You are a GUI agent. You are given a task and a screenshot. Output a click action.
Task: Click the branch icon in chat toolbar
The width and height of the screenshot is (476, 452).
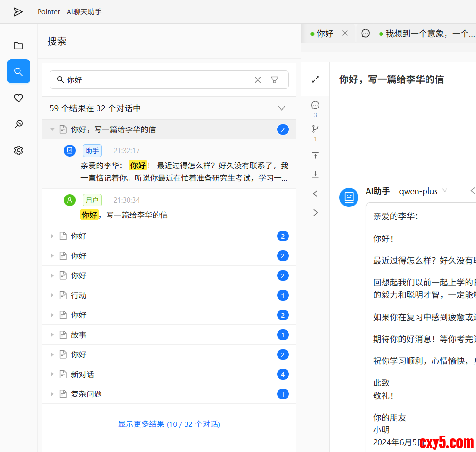(x=315, y=129)
